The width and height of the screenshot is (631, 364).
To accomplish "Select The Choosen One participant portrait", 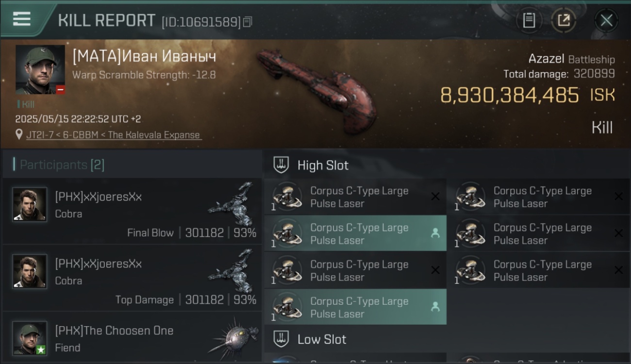I will 30,338.
